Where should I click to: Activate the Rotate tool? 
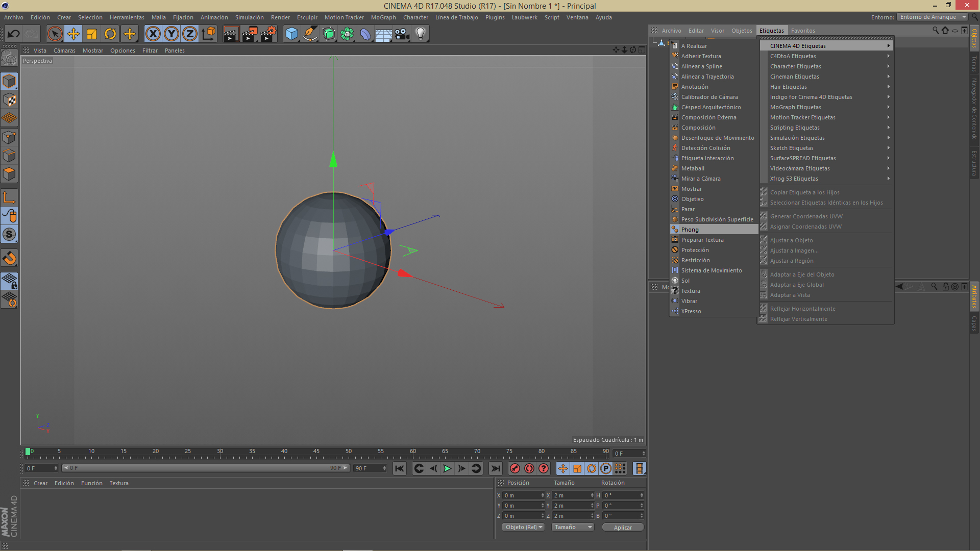click(110, 34)
